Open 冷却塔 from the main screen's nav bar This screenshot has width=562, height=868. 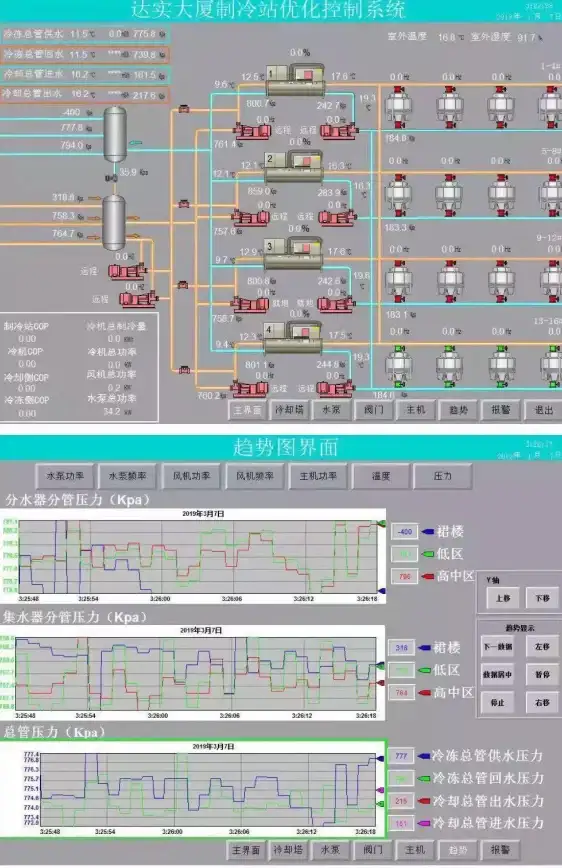[x=289, y=410]
